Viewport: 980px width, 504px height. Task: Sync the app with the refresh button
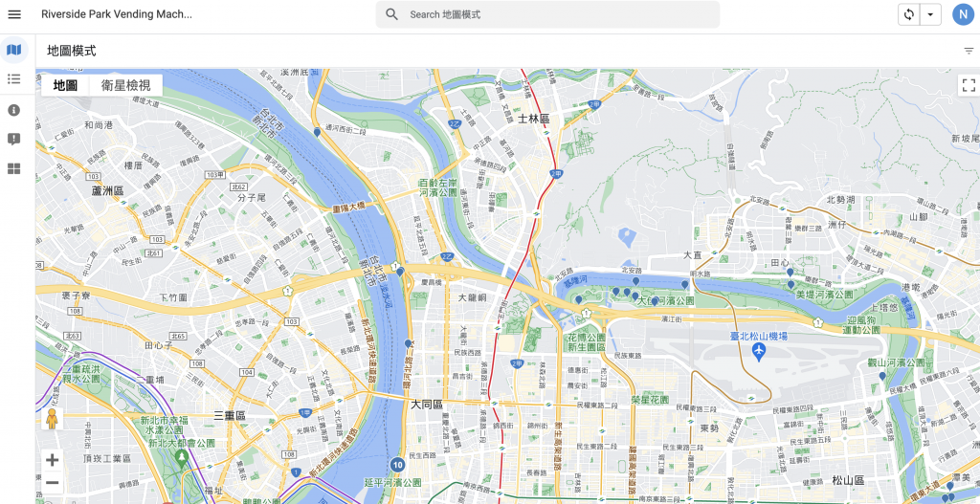[x=909, y=14]
